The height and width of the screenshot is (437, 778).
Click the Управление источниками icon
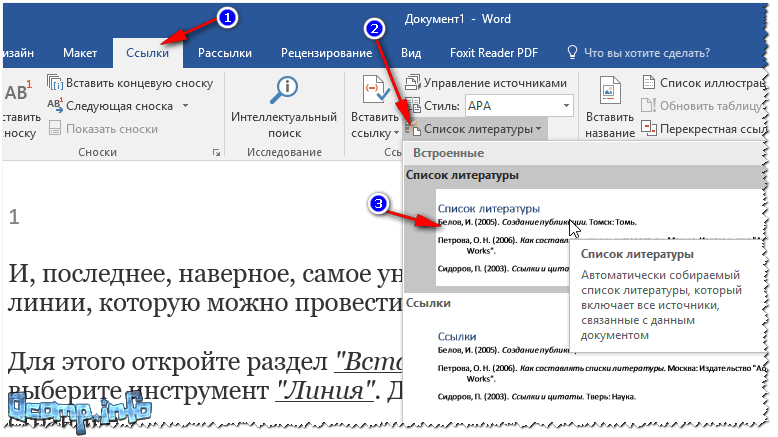[413, 82]
